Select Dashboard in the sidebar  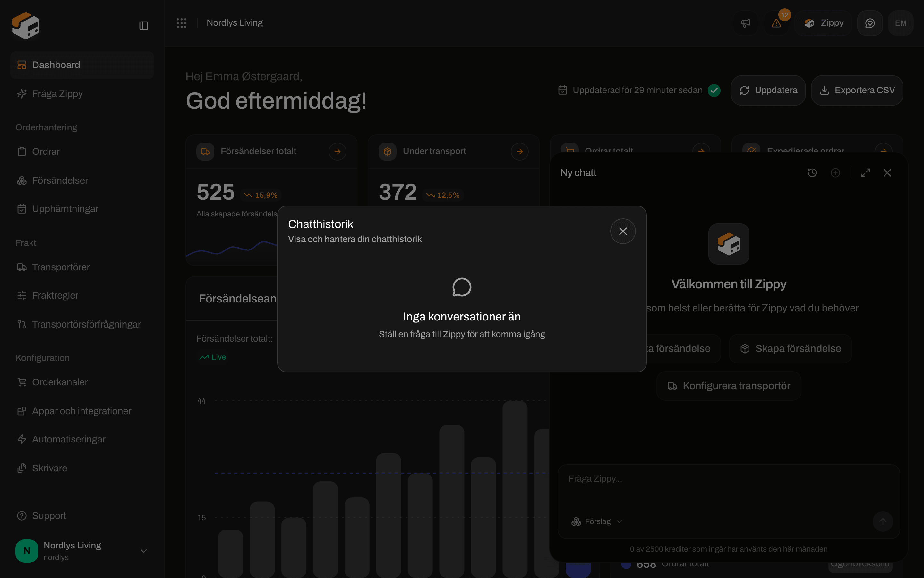pyautogui.click(x=82, y=65)
